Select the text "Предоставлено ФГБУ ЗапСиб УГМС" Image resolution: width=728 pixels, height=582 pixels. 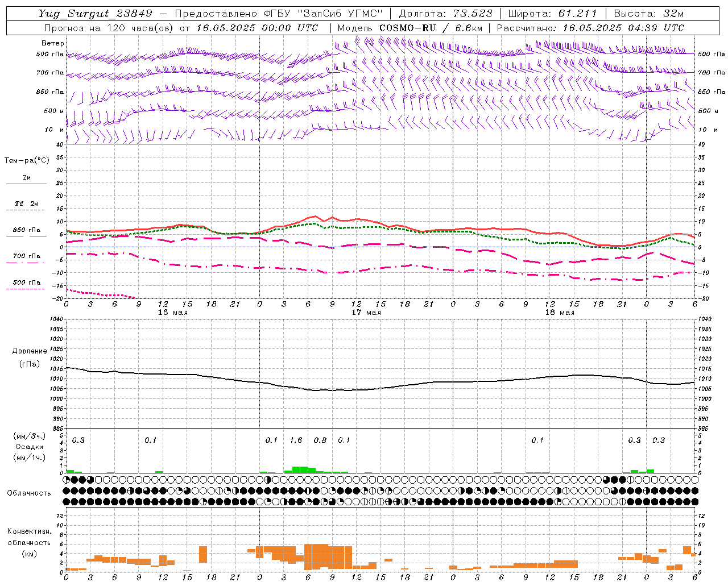click(279, 14)
